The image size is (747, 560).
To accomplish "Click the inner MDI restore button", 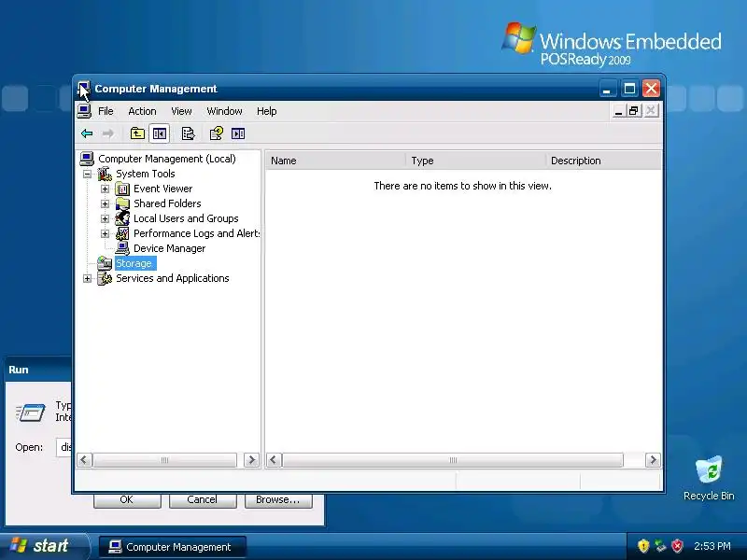I will (x=634, y=111).
